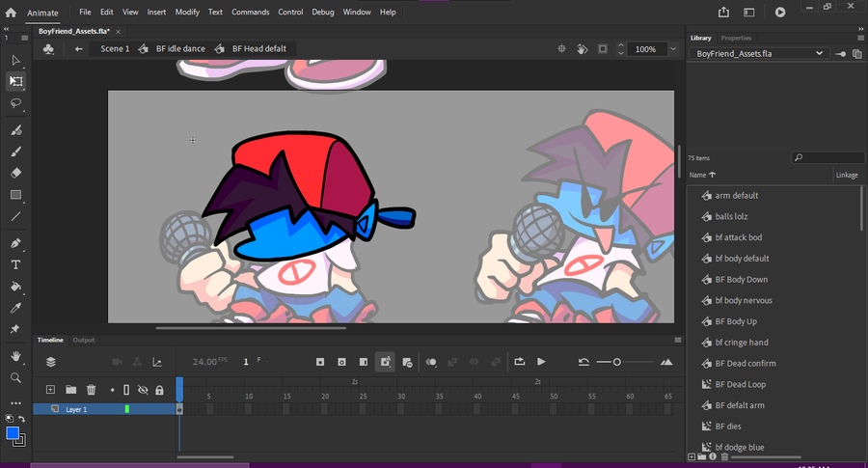Open the workspace switcher icon
This screenshot has width=868, height=468.
(749, 13)
